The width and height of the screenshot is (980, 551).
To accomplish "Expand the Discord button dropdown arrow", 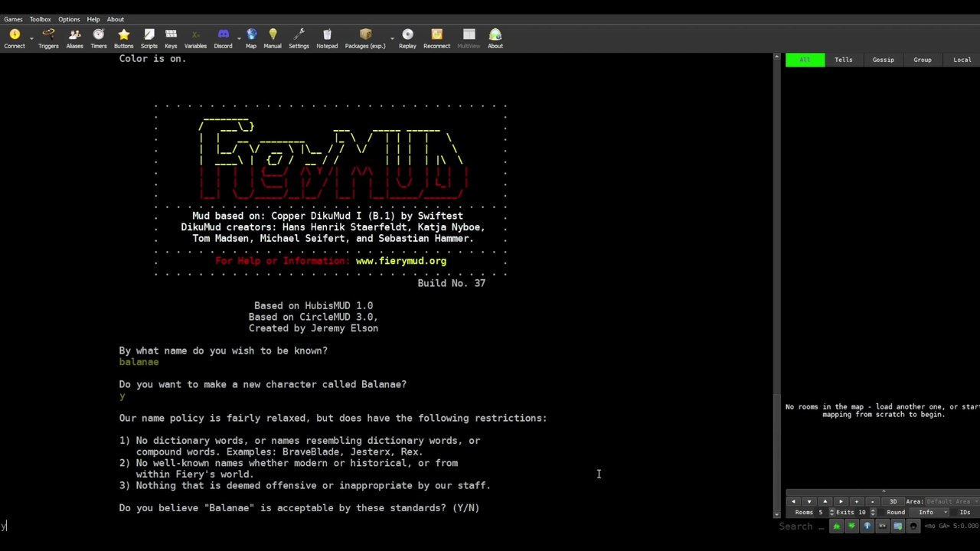I will click(x=239, y=38).
